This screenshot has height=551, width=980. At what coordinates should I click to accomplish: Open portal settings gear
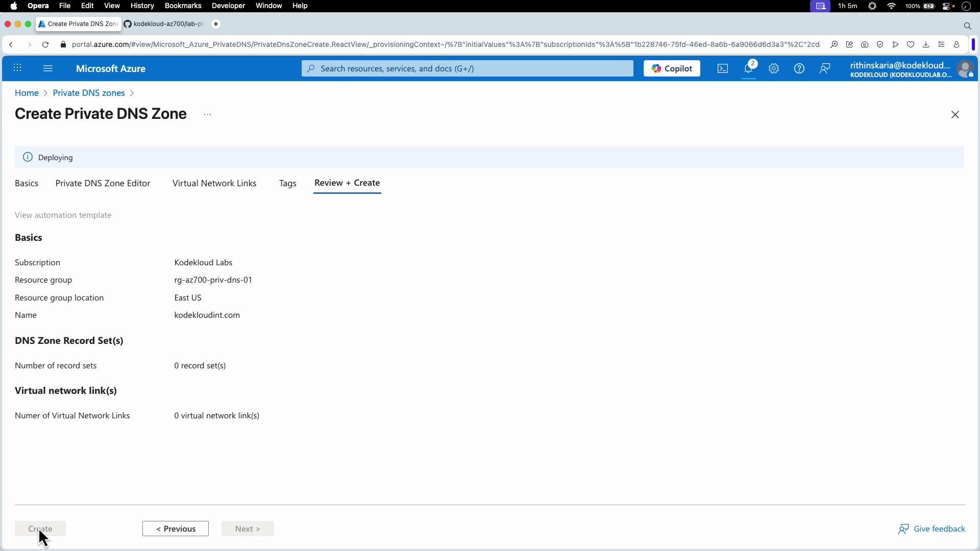(774, 68)
